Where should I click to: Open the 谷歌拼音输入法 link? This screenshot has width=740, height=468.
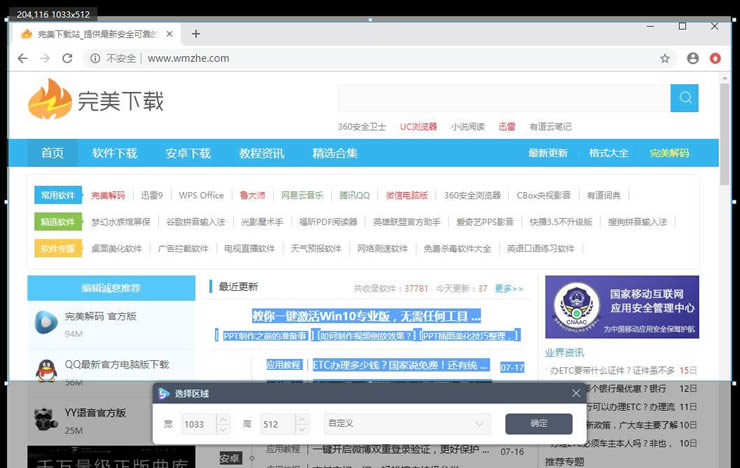(x=195, y=222)
